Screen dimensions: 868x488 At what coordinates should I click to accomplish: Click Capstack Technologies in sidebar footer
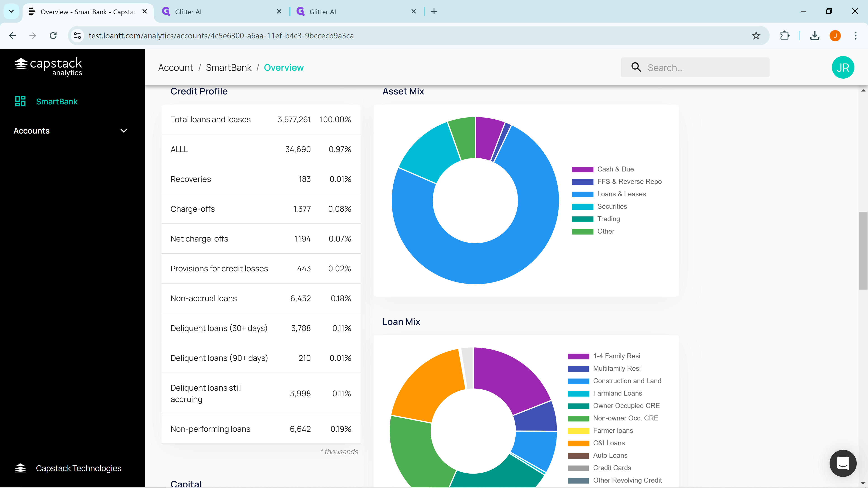coord(78,468)
